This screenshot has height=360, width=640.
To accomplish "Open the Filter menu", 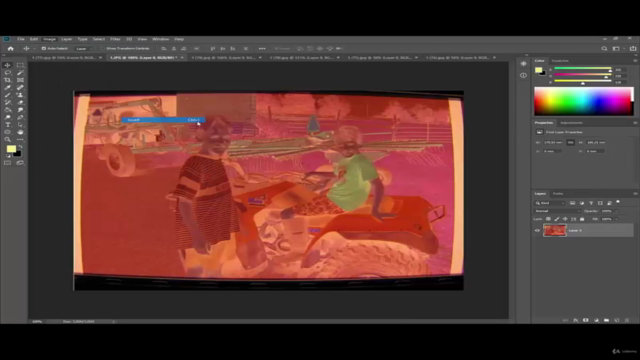I will click(x=115, y=39).
